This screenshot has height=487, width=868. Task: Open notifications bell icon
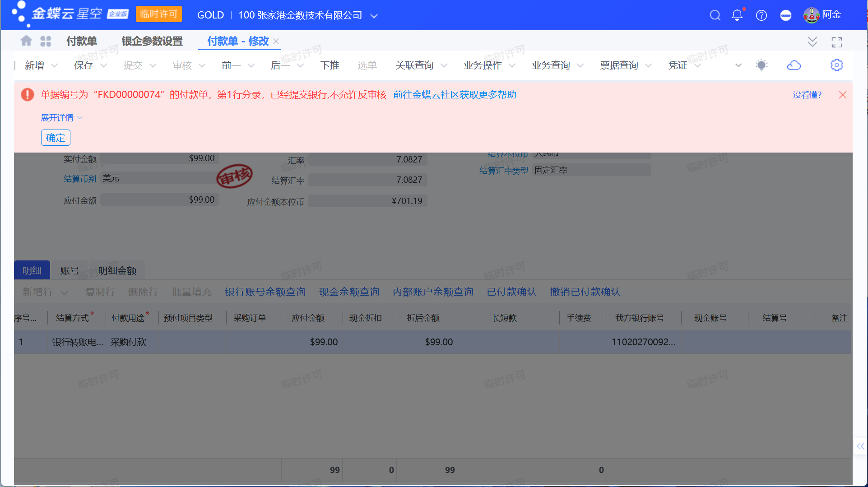(737, 15)
